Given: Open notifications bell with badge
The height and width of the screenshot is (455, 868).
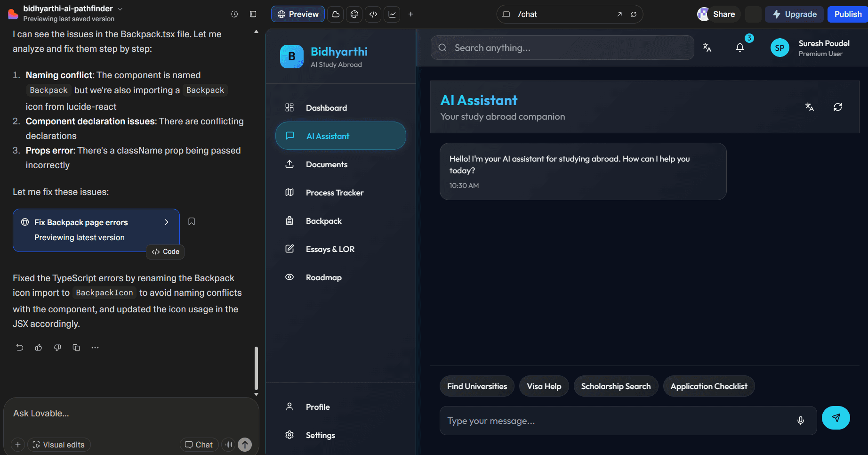Looking at the screenshot, I should tap(740, 47).
